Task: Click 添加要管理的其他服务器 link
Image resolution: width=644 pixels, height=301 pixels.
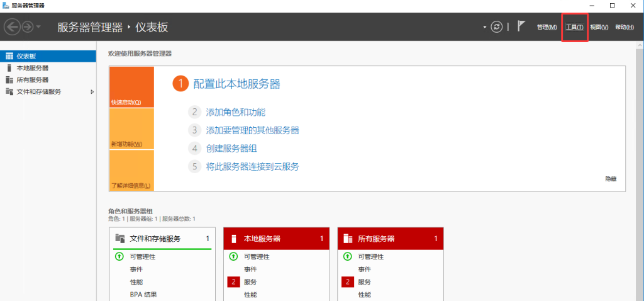Action: (252, 130)
